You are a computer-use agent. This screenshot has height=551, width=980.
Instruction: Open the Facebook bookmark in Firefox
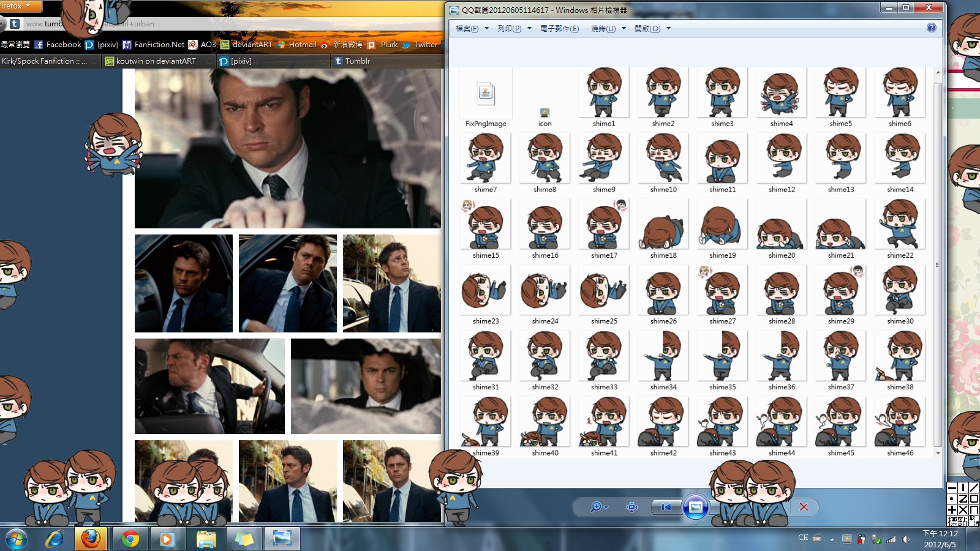pos(58,45)
